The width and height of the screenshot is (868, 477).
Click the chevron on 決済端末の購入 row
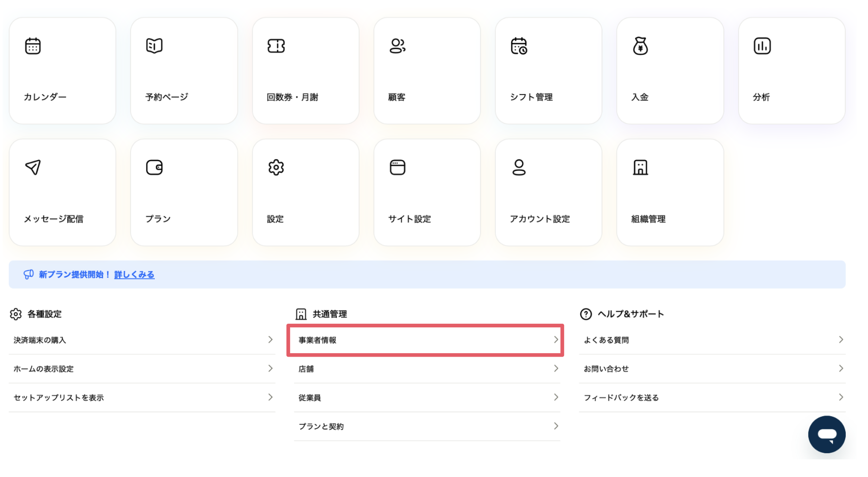(270, 339)
